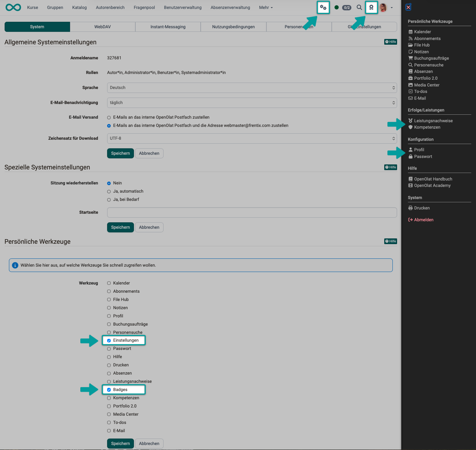This screenshot has width=476, height=450.
Task: Select Ja, bei Bedarf session restore
Action: click(x=109, y=200)
